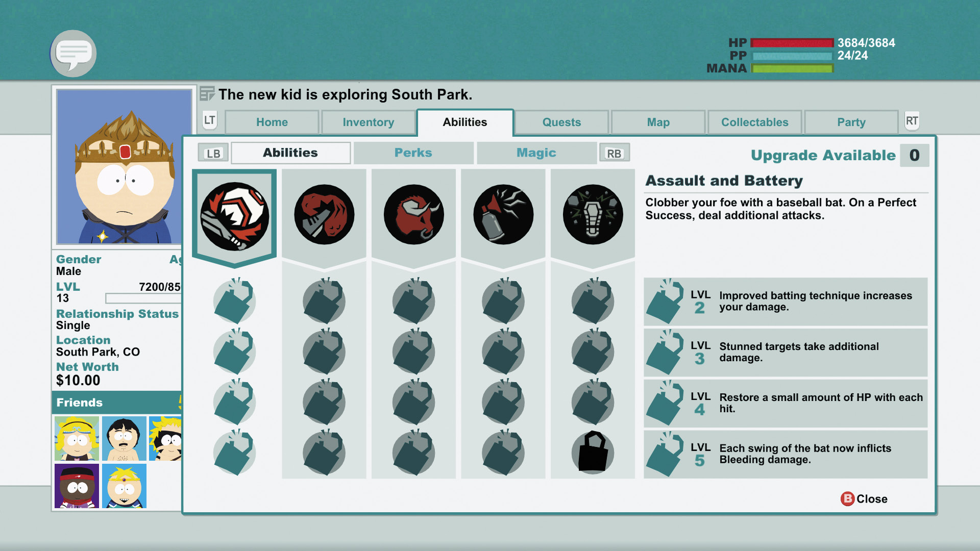Click the Net Worth value "$10.00"

point(78,380)
